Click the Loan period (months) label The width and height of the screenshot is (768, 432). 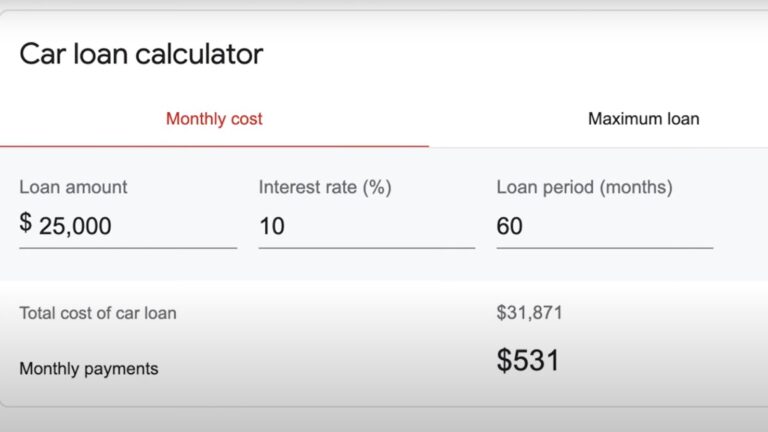coord(584,187)
